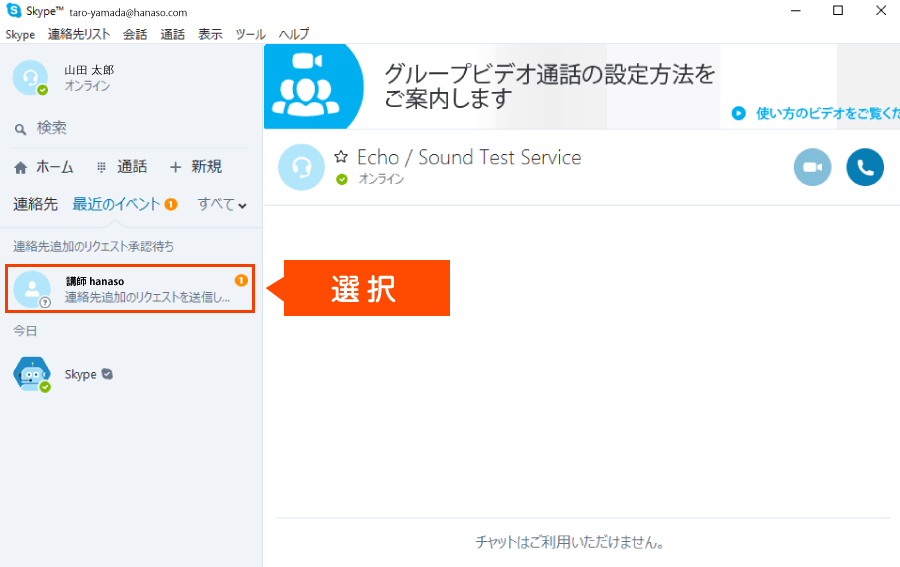The height and width of the screenshot is (567, 900).
Task: Click チャットはご利用いただけません message
Action: 569,542
